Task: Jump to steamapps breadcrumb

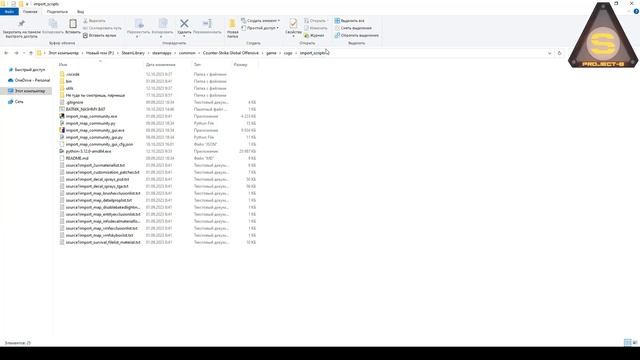Action: coord(162,53)
